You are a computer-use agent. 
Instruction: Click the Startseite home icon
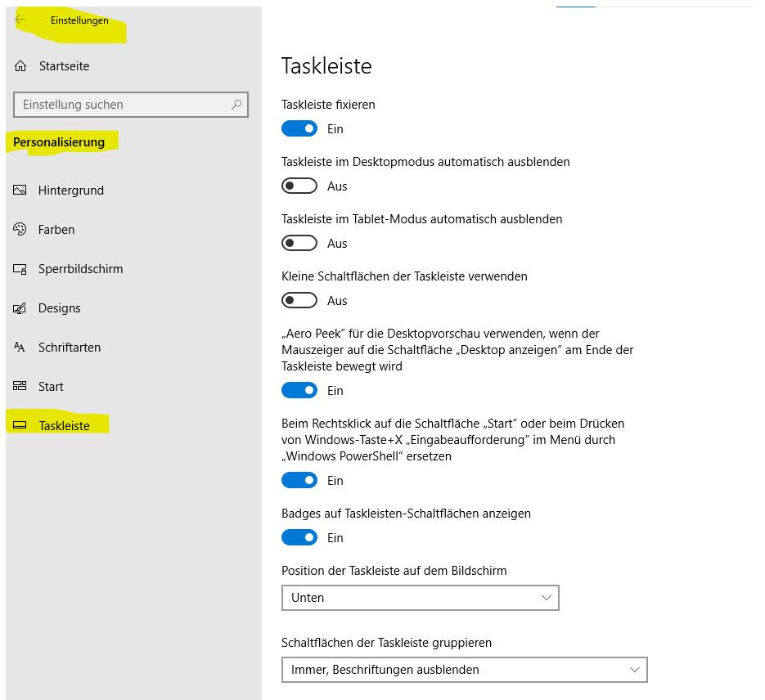click(20, 65)
